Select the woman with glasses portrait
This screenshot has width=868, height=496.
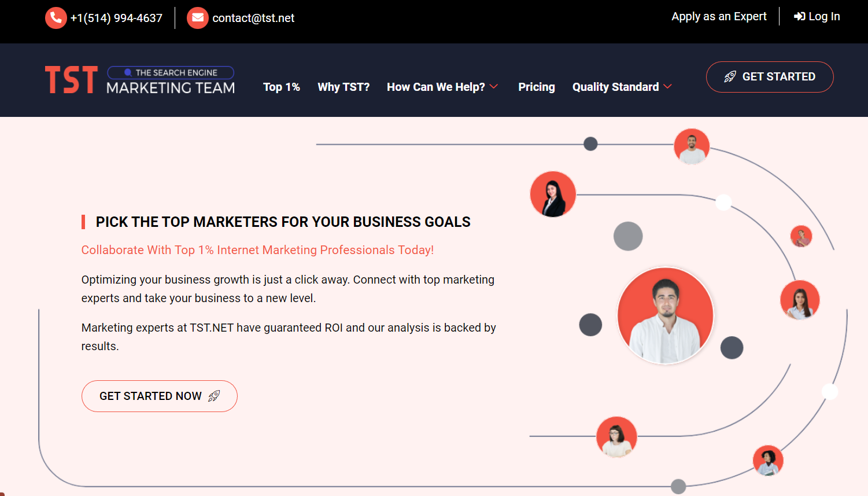point(616,437)
